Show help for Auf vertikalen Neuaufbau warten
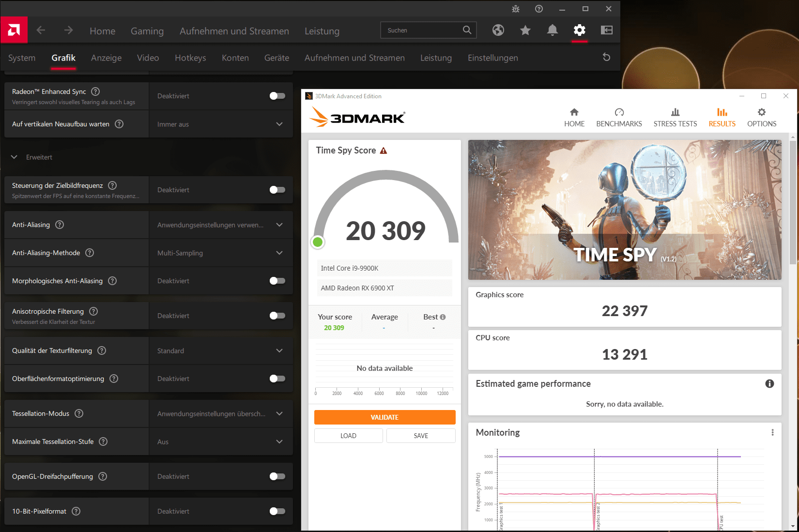Viewport: 799px width, 532px height. [x=119, y=124]
